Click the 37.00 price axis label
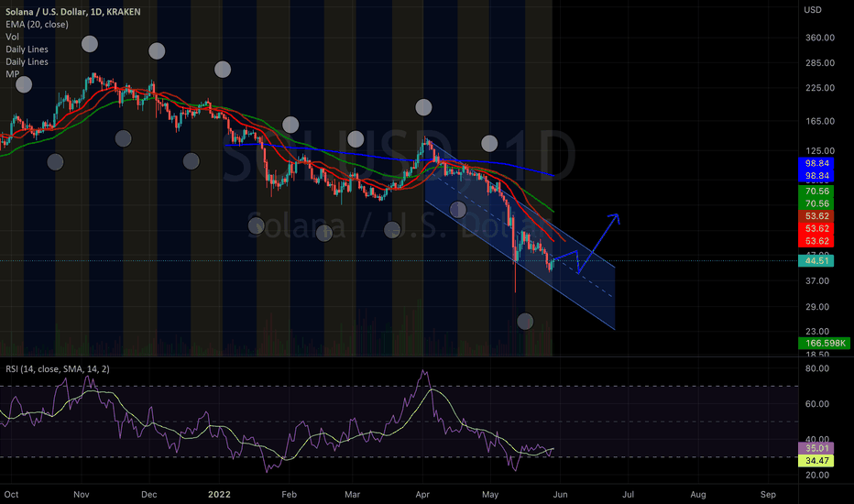Screen dimensions: 854x504 pos(817,280)
